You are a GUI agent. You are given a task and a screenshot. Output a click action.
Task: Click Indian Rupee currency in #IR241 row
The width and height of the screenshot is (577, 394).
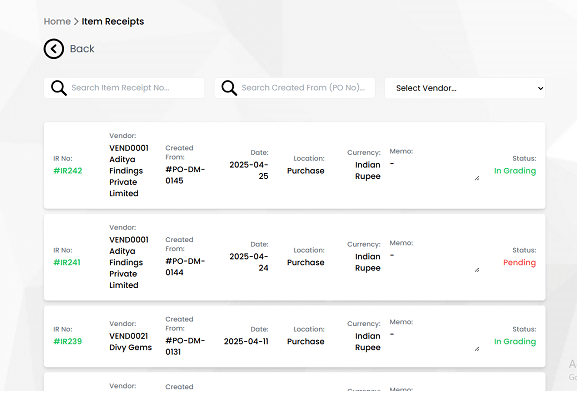click(368, 262)
